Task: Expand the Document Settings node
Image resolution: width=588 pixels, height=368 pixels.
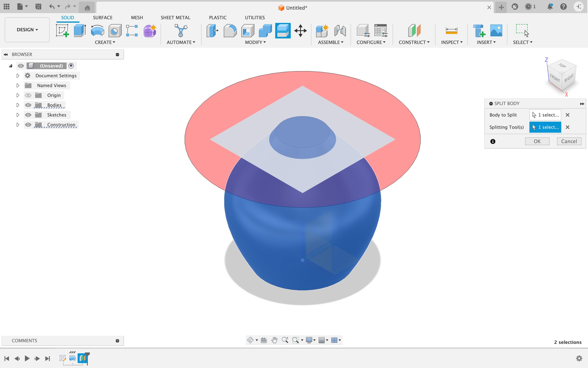Action: click(18, 76)
